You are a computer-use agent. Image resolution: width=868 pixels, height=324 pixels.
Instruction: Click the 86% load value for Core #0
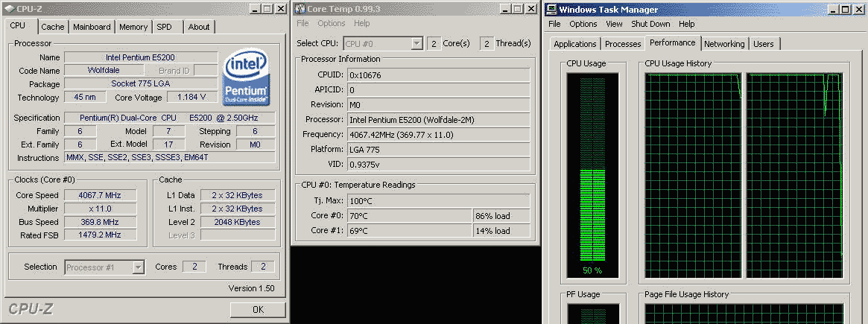pos(501,215)
